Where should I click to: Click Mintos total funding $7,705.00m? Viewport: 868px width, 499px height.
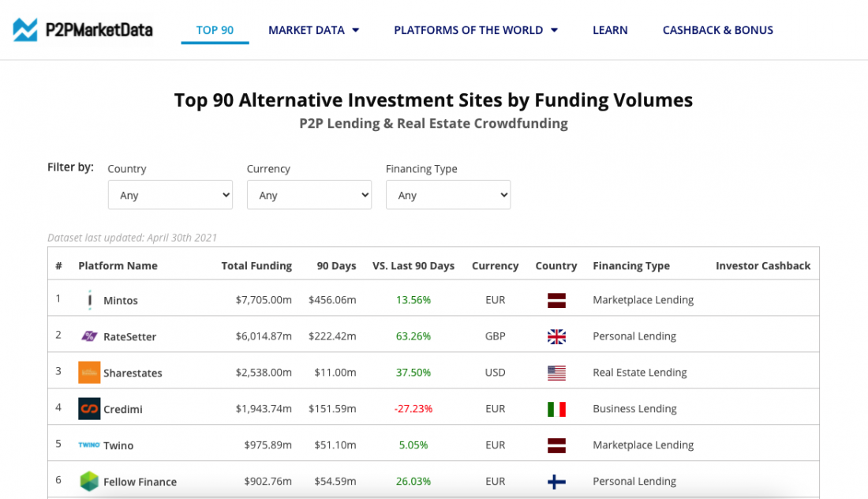tap(264, 299)
